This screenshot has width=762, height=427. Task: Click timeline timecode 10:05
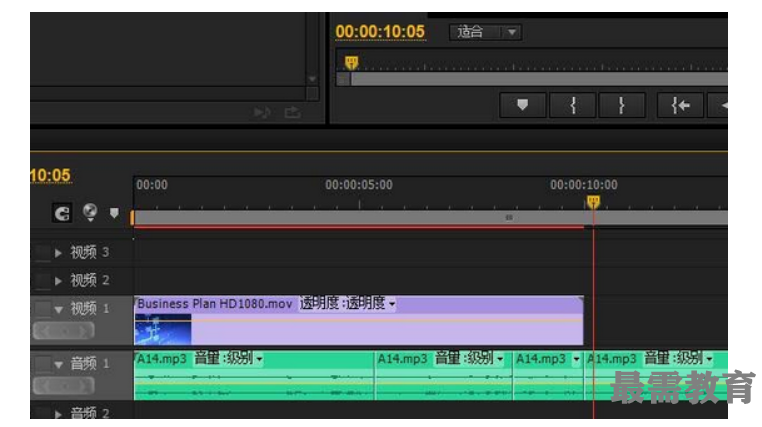(x=51, y=175)
